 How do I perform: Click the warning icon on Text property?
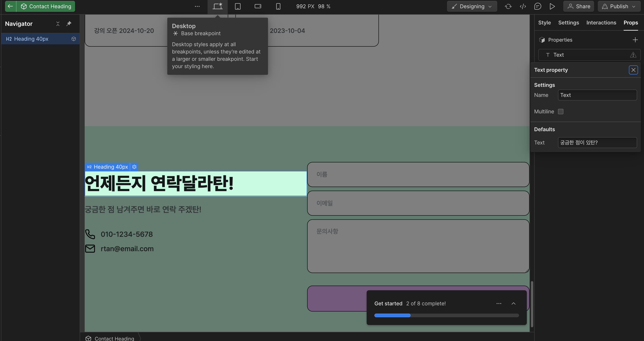point(633,55)
